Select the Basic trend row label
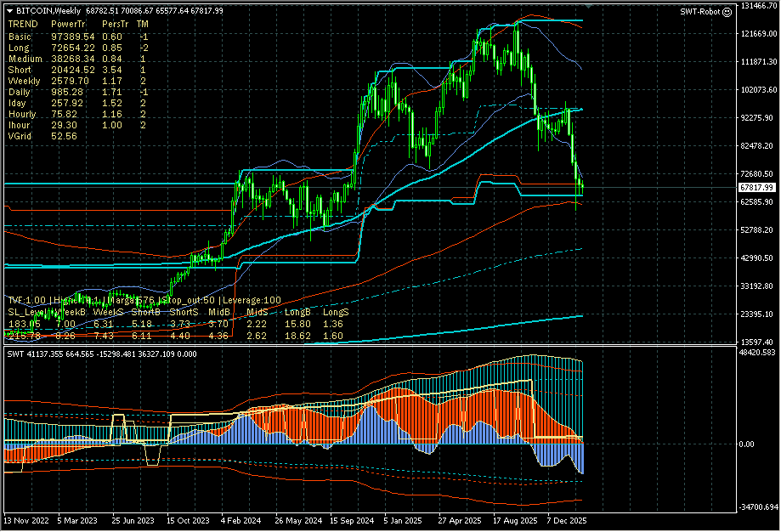The width and height of the screenshot is (781, 532). 20,37
